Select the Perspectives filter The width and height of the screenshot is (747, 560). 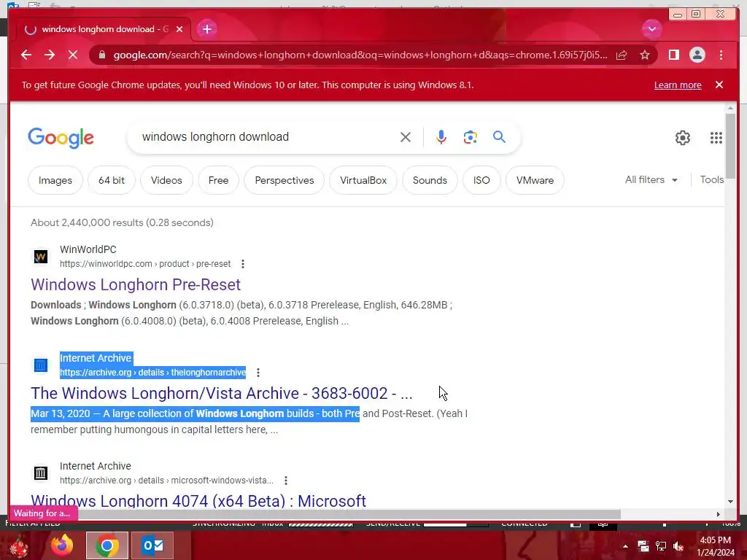tap(284, 181)
